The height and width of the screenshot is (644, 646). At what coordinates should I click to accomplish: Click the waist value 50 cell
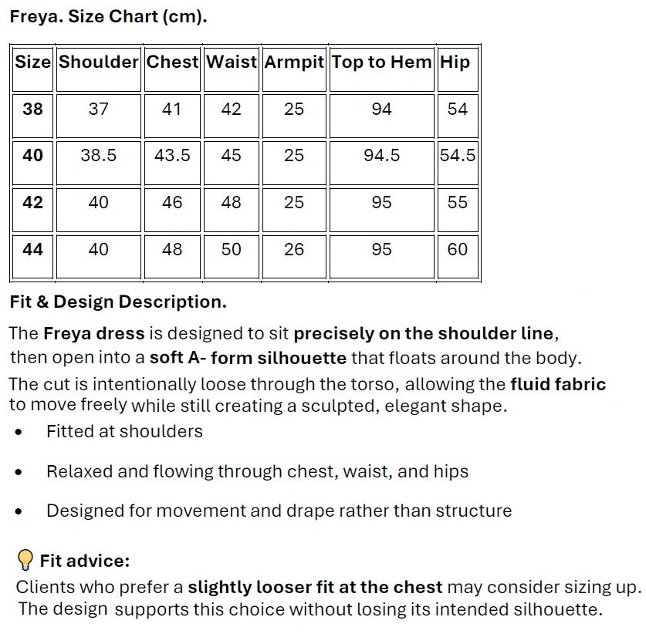point(232,250)
